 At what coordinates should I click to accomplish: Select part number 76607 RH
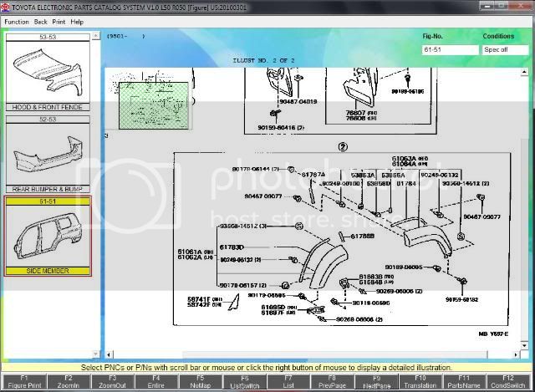point(361,113)
